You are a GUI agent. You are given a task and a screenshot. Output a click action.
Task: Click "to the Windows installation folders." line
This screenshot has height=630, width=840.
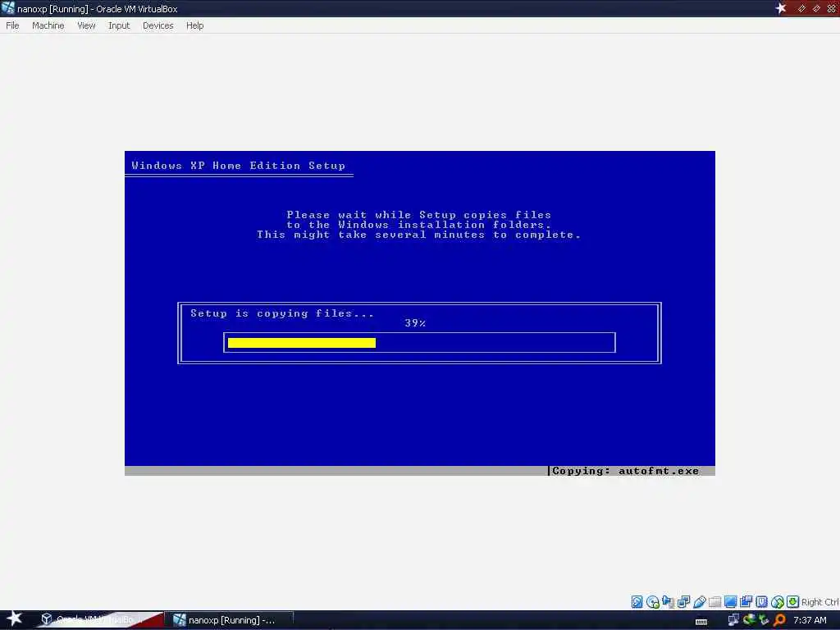(x=419, y=225)
